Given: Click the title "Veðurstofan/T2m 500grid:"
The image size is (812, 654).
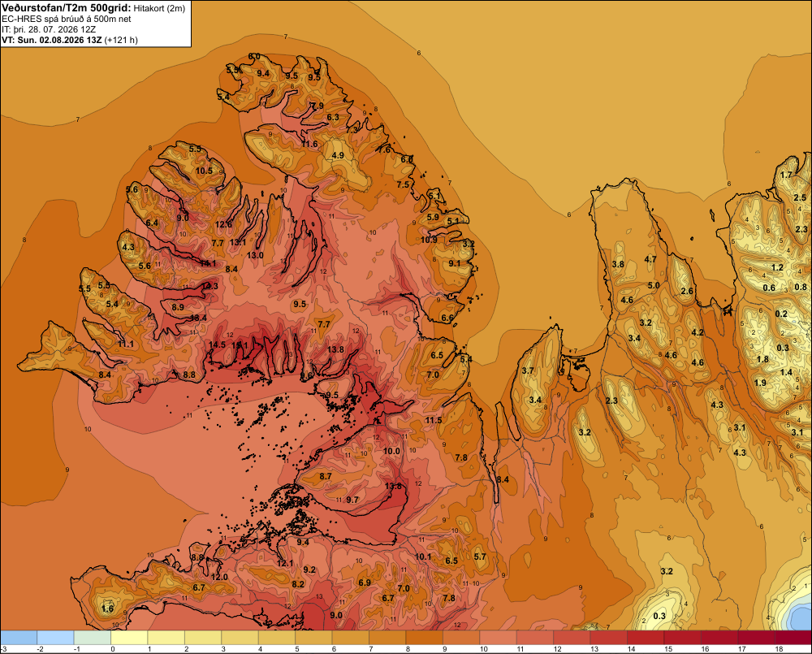Looking at the screenshot, I should click(67, 8).
